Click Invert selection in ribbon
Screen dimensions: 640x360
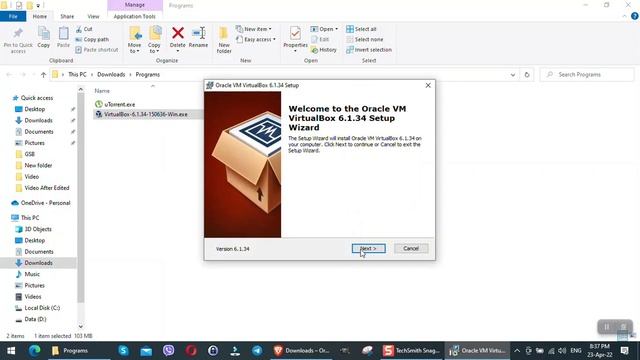(369, 49)
